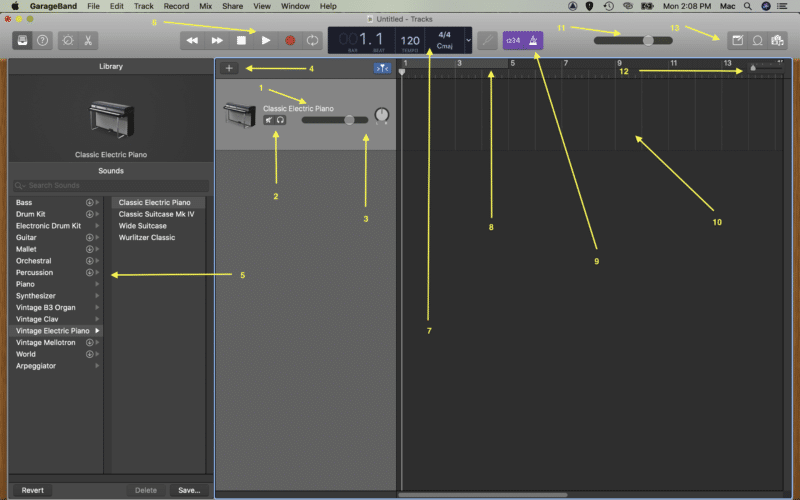The height and width of the screenshot is (500, 800).
Task: Open the Mix menu
Action: 206,6
